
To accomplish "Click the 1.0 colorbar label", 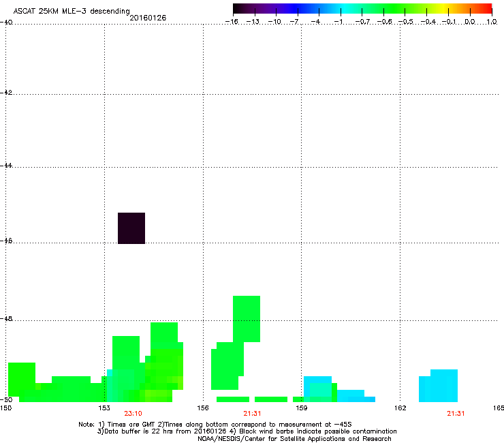I will [x=492, y=22].
